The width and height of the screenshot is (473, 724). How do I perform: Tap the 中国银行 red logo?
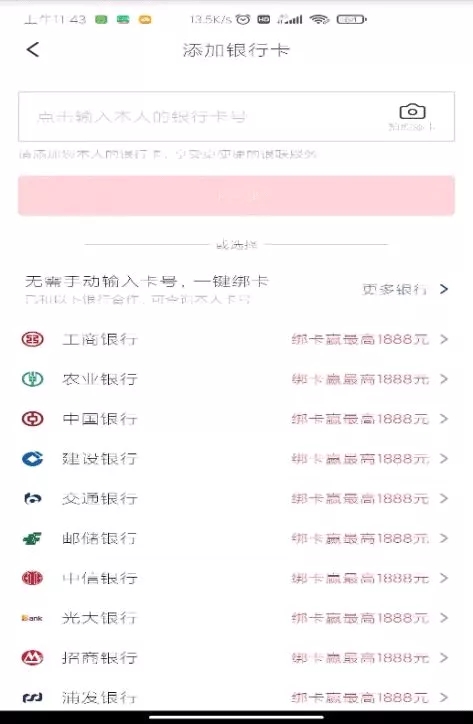tap(32, 419)
